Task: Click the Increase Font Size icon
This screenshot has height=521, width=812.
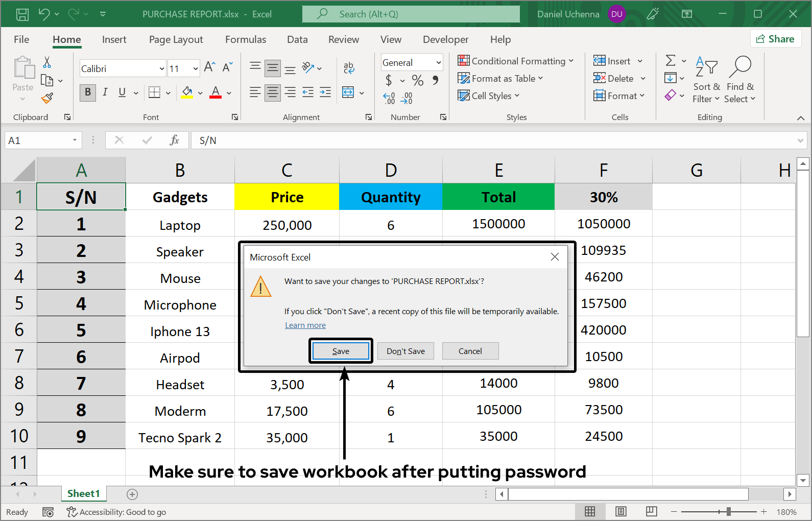Action: pos(209,67)
